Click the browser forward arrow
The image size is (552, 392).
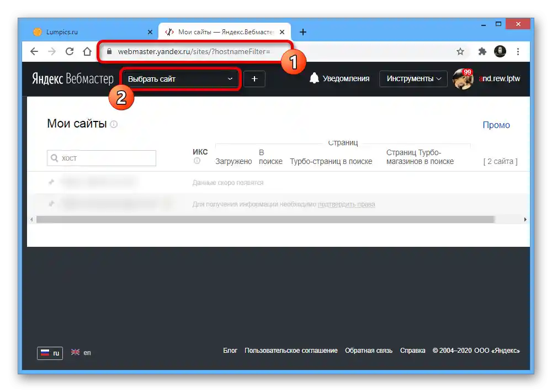coord(52,51)
